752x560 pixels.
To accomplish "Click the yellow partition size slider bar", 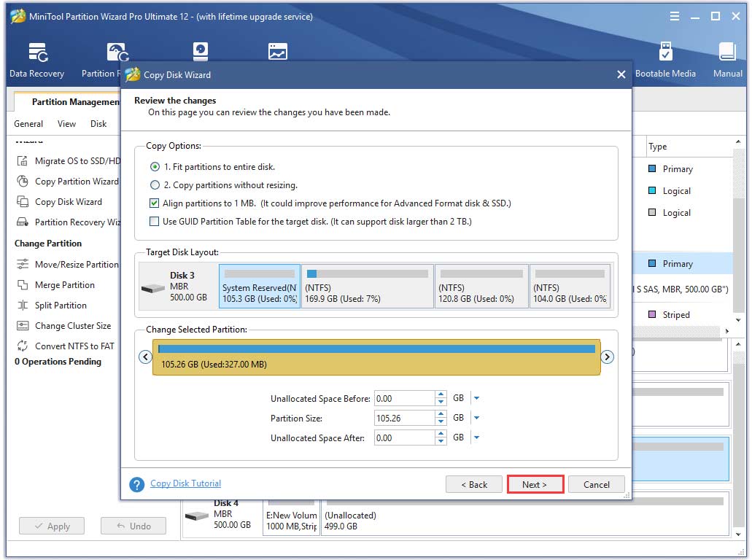I will coord(376,357).
